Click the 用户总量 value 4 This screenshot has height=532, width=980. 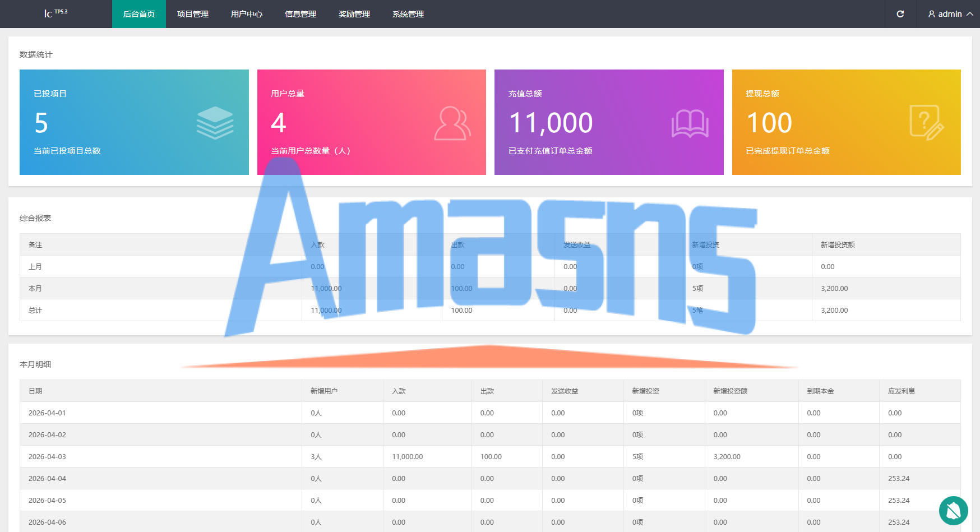pos(279,123)
